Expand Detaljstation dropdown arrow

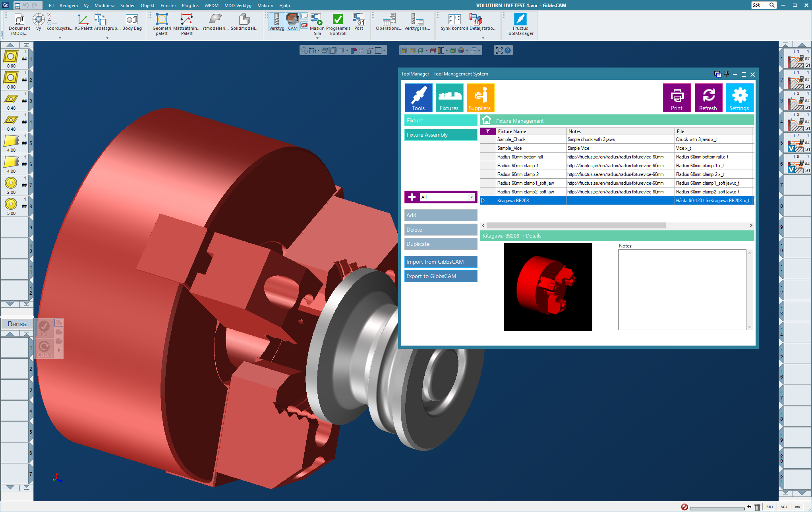[x=483, y=38]
